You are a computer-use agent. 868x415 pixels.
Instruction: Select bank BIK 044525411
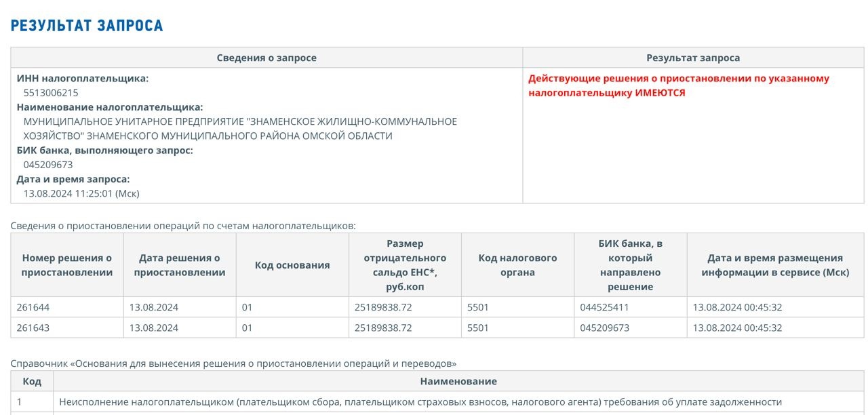(x=604, y=307)
